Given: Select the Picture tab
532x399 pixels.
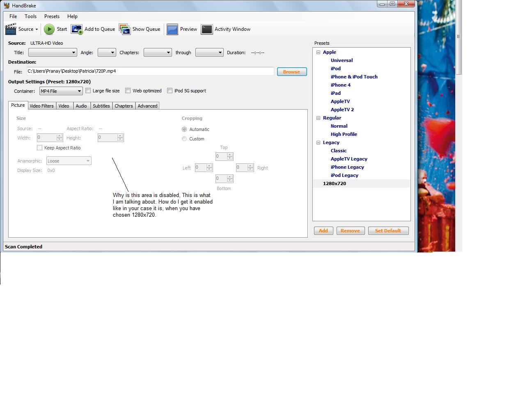Looking at the screenshot, I should click(x=18, y=105).
